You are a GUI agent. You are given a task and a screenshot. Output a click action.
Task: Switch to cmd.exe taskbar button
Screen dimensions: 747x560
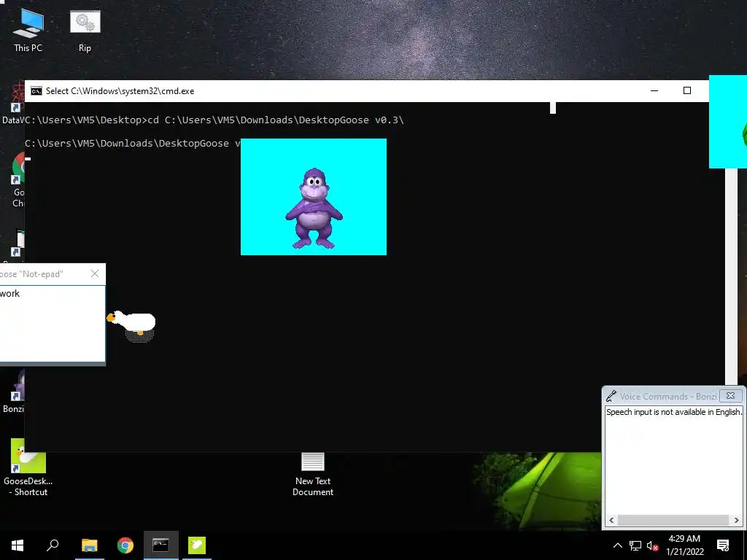[161, 545]
